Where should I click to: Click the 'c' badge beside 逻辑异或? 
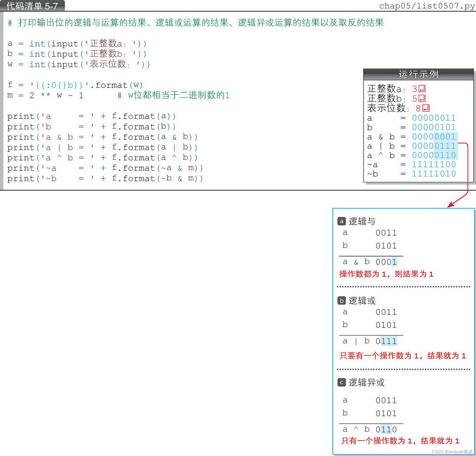click(x=341, y=382)
